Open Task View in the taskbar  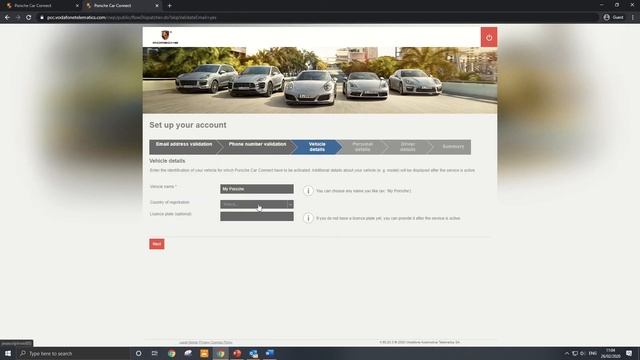(155, 353)
